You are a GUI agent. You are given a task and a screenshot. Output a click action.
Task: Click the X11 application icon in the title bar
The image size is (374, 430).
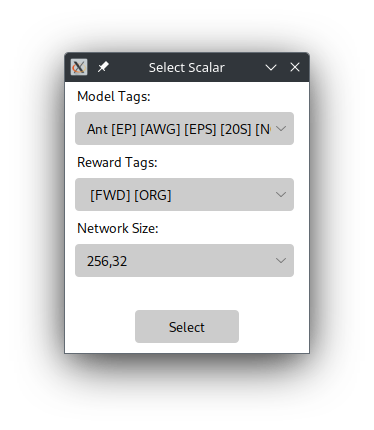pyautogui.click(x=79, y=67)
